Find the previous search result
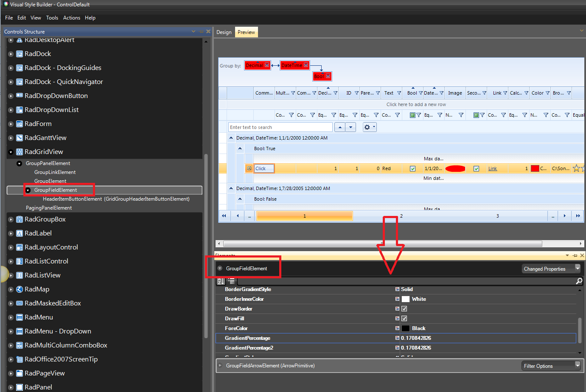 [x=340, y=127]
